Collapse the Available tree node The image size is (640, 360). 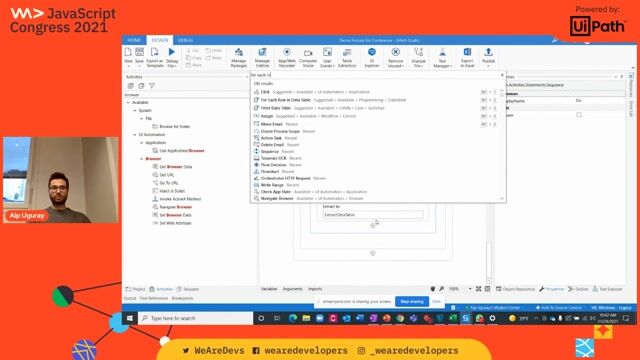click(x=128, y=102)
